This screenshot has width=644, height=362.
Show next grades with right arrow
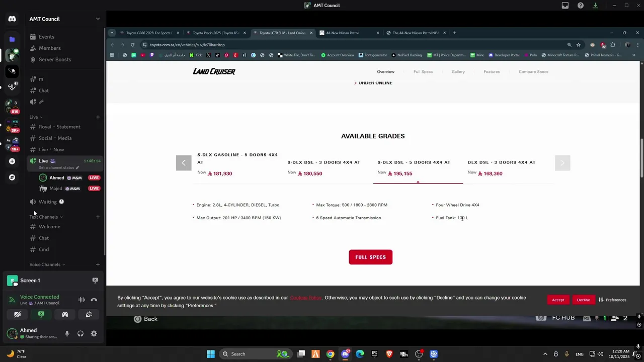[562, 163]
